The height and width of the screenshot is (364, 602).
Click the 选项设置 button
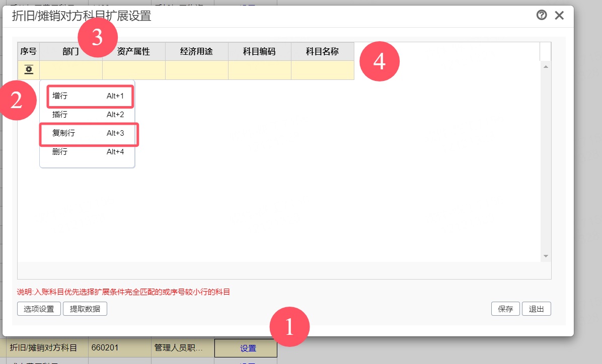click(39, 309)
